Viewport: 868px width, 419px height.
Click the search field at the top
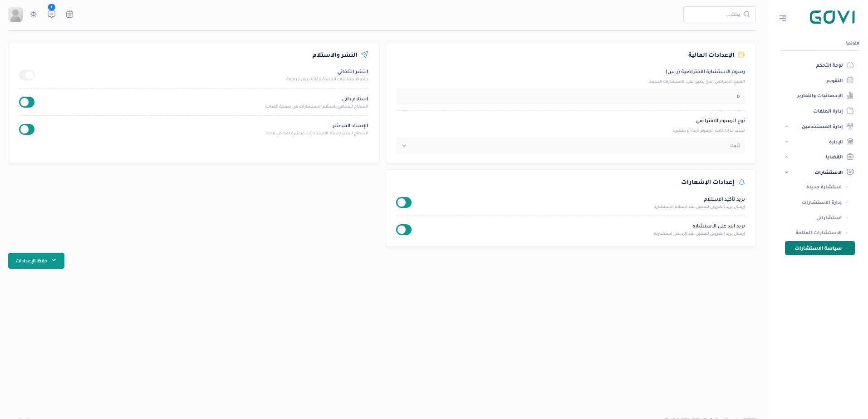pyautogui.click(x=719, y=14)
